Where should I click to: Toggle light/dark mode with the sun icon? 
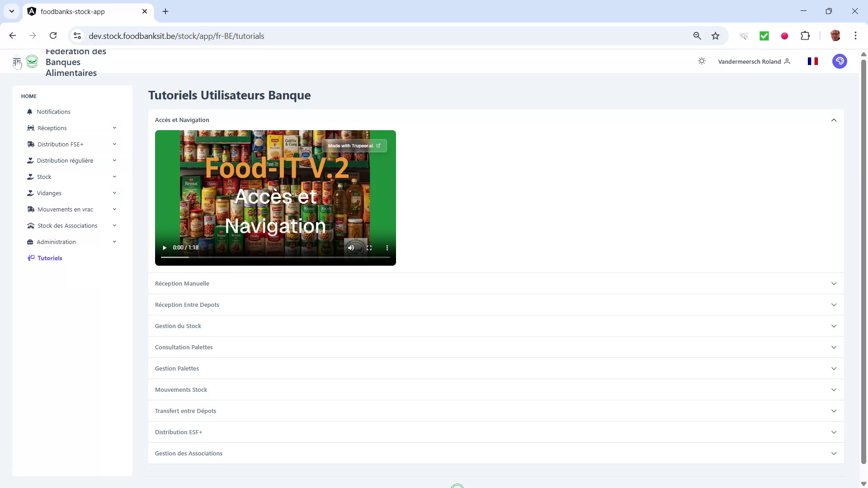pos(702,61)
